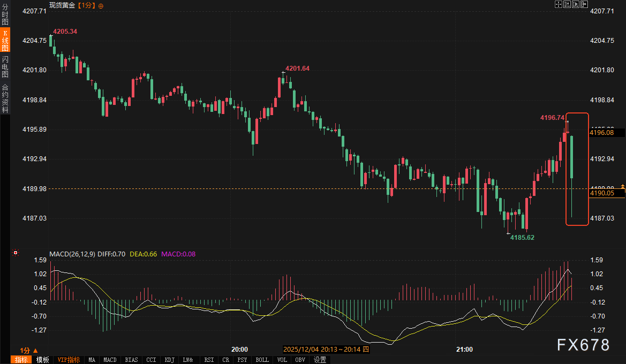
Task: Open VIP指标 in the bottom bar
Action: pos(69,360)
